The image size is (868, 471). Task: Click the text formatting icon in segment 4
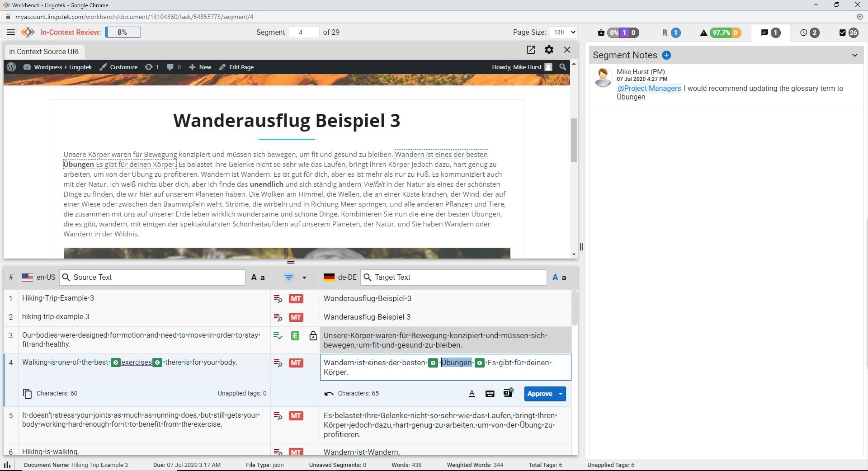[472, 394]
